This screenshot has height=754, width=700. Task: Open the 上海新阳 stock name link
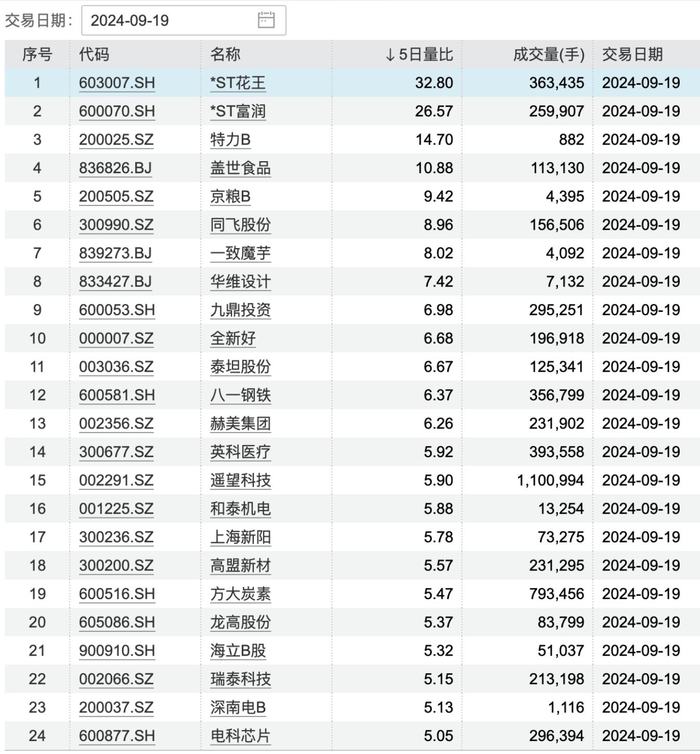(240, 537)
